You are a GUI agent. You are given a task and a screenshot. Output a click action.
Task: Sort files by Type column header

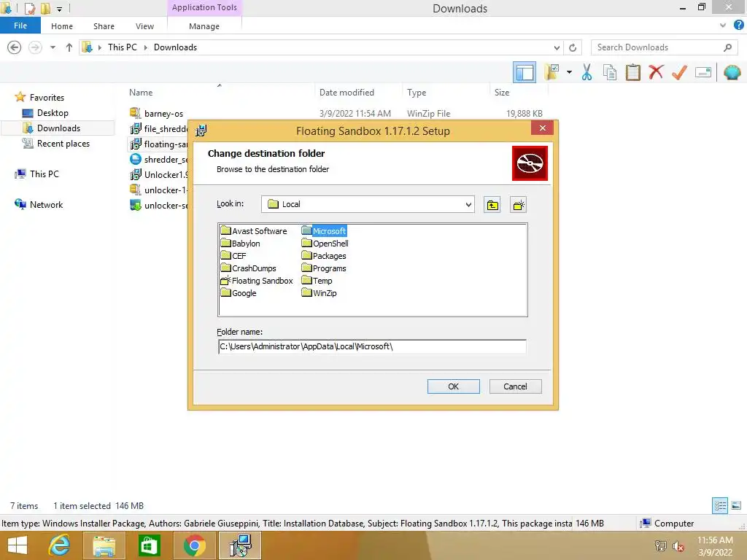pos(417,93)
